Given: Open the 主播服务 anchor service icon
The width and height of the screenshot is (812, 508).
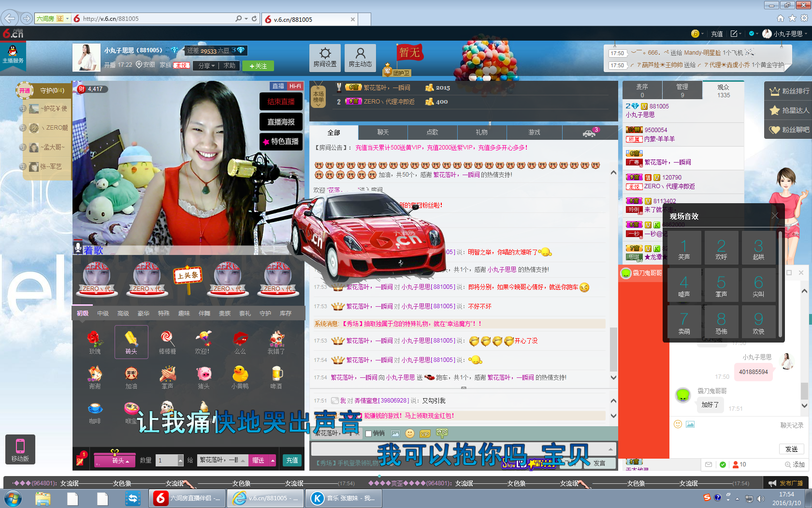Looking at the screenshot, I should click(x=13, y=55).
